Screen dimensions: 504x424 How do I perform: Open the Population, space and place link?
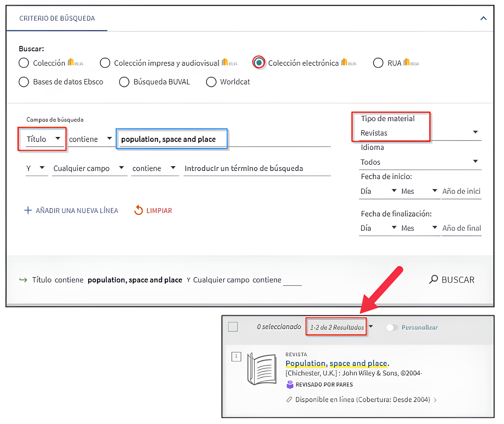[x=337, y=363]
